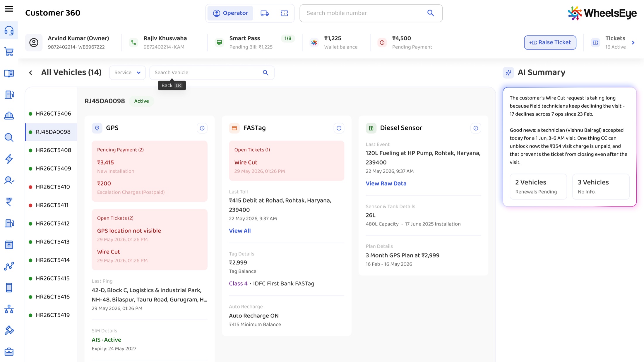
Task: Open the rupee symbol sidebar icon
Action: (x=9, y=202)
